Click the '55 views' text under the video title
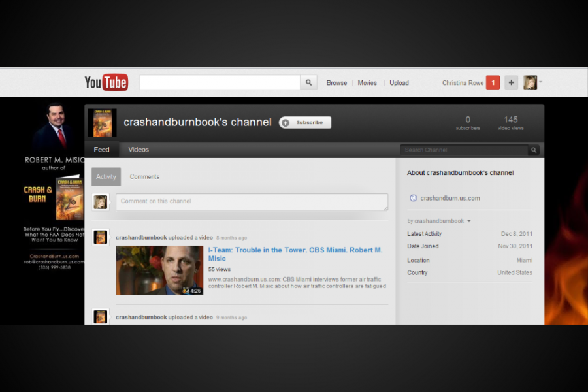This screenshot has height=392, width=588. point(220,269)
